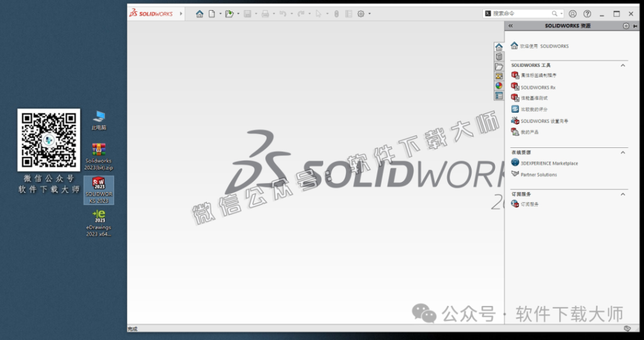Switch to the Custom Properties tab
644x340 pixels.
[499, 96]
